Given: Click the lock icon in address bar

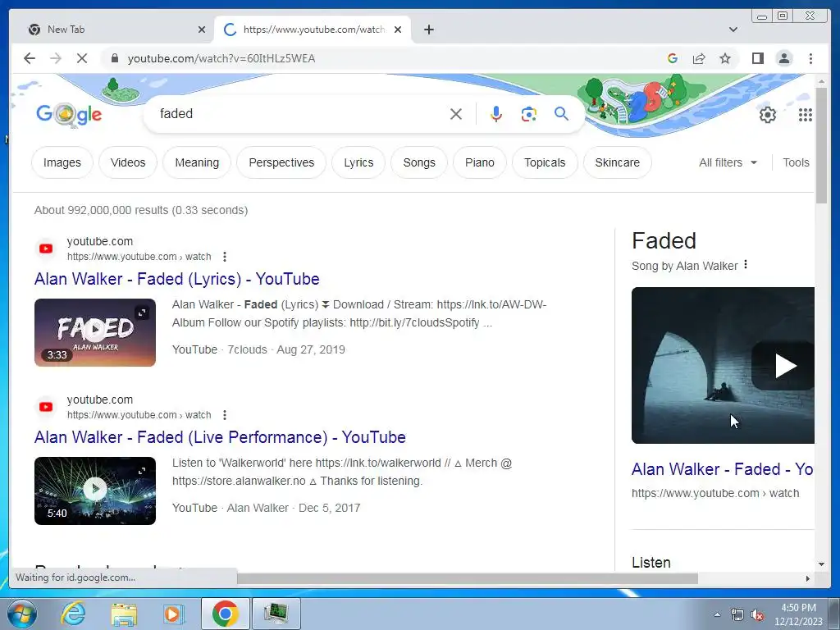Looking at the screenshot, I should (x=114, y=58).
